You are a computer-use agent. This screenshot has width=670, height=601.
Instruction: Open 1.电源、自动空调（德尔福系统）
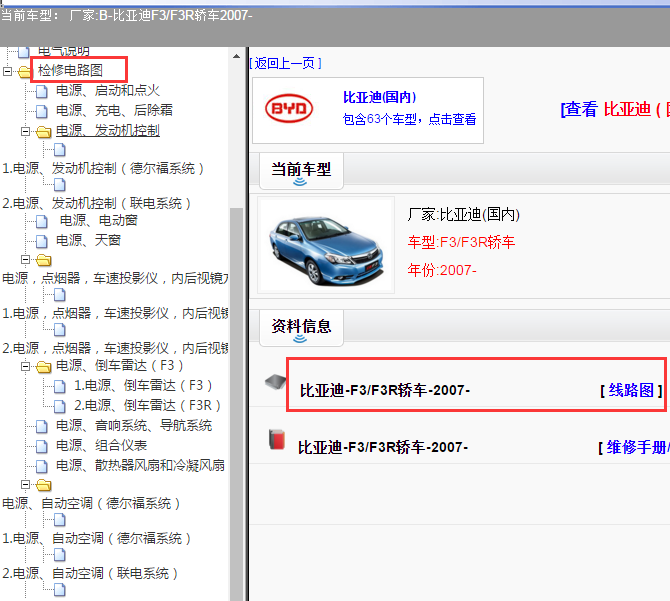coord(97,538)
